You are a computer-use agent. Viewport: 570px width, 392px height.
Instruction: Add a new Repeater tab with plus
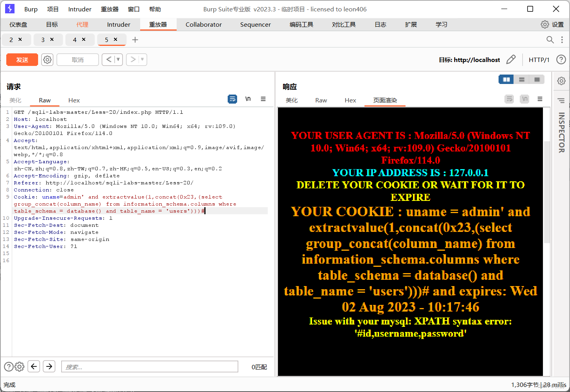135,40
